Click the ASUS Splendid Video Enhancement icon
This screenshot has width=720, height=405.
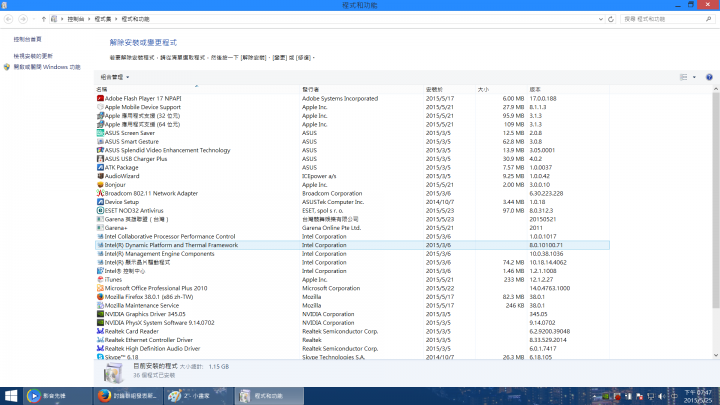click(100, 150)
